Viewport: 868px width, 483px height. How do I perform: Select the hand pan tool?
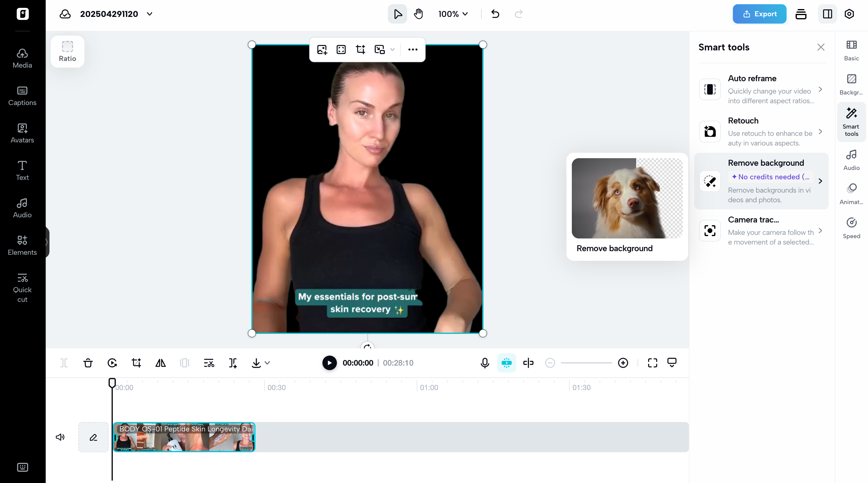tap(419, 14)
